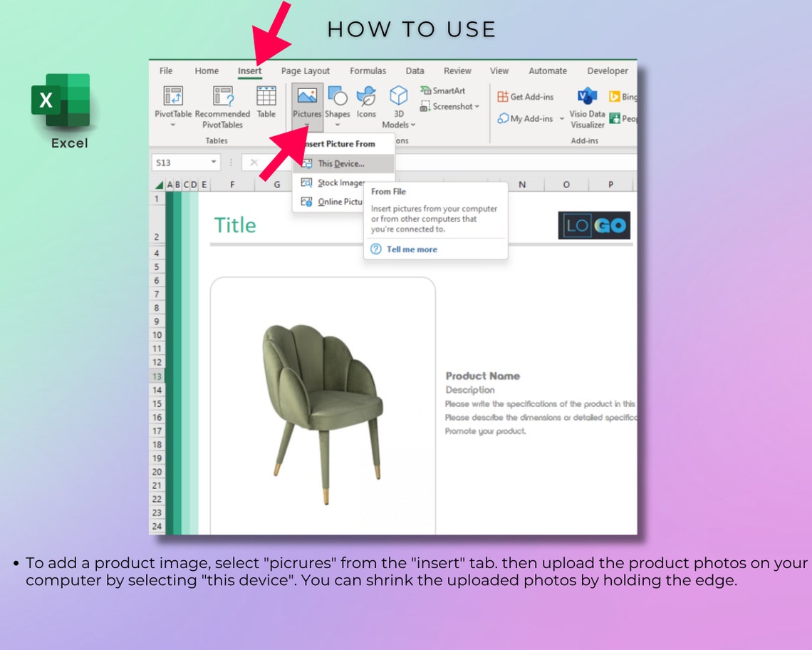This screenshot has width=812, height=650.
Task: Switch to the Formulas tab
Action: coord(368,71)
